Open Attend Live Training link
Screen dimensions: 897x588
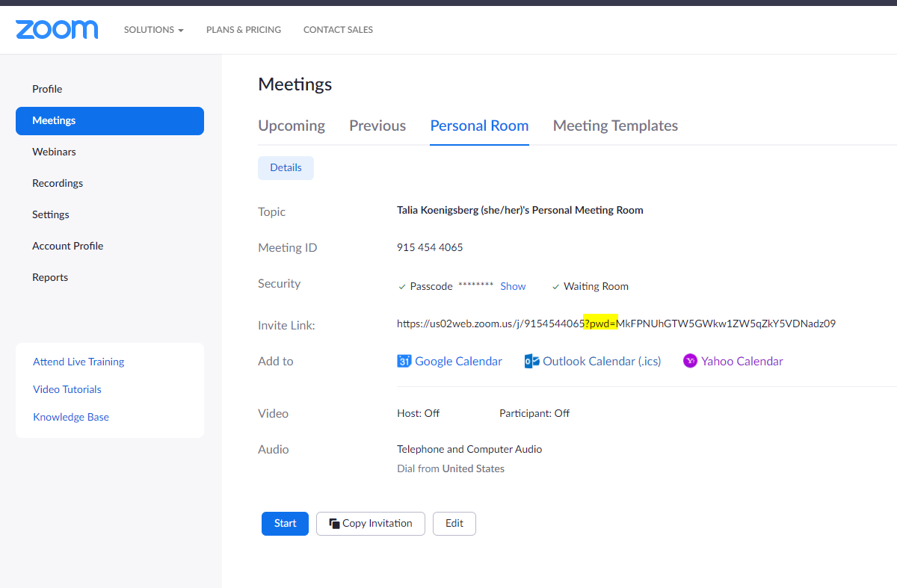click(78, 362)
